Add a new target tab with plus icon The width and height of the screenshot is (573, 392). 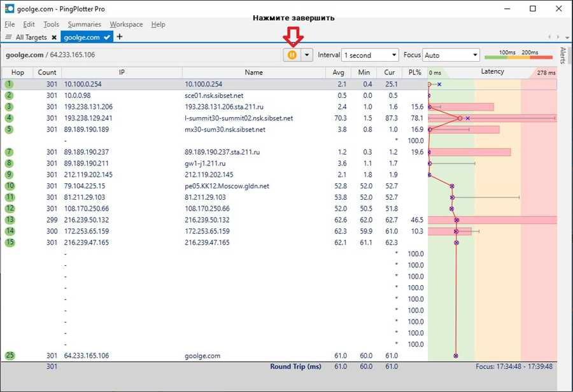(120, 36)
